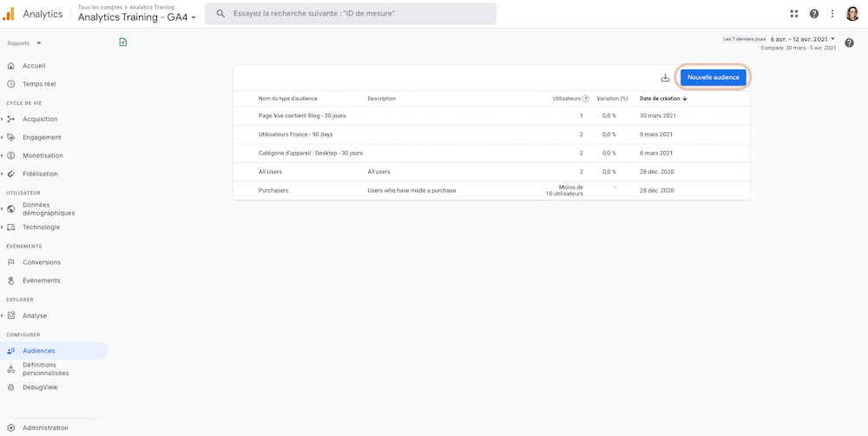Click the Fidélisation icon in sidebar
The height and width of the screenshot is (436, 868).
(x=11, y=174)
